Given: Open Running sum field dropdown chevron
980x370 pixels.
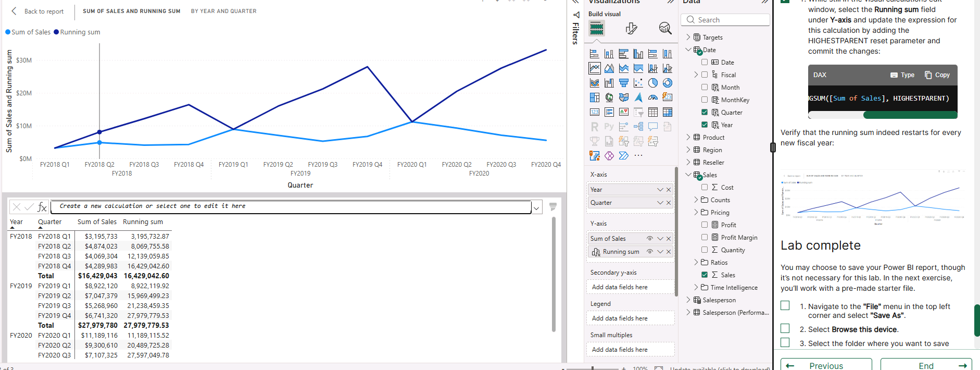Looking at the screenshot, I should 660,252.
